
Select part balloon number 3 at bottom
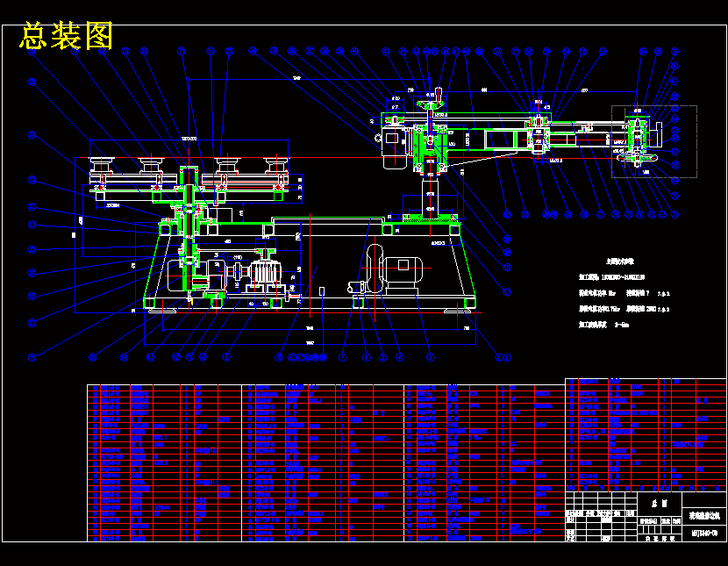[430, 357]
